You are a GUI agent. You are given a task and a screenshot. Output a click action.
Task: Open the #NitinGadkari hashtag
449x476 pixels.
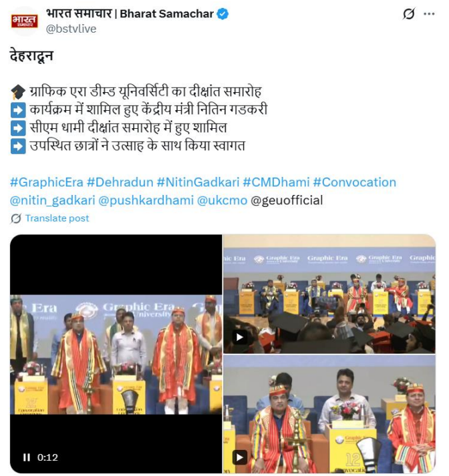coord(198,182)
